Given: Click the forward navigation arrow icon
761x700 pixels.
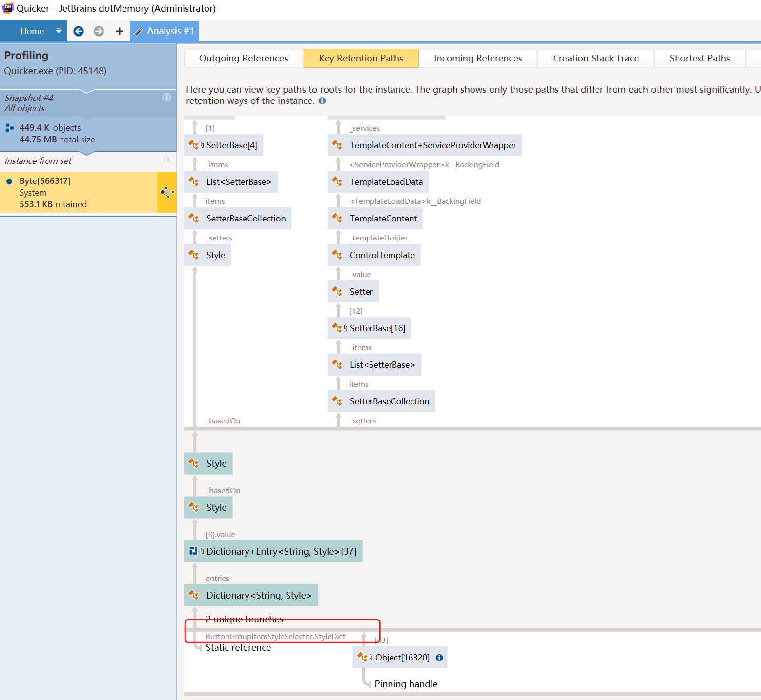Looking at the screenshot, I should [99, 31].
